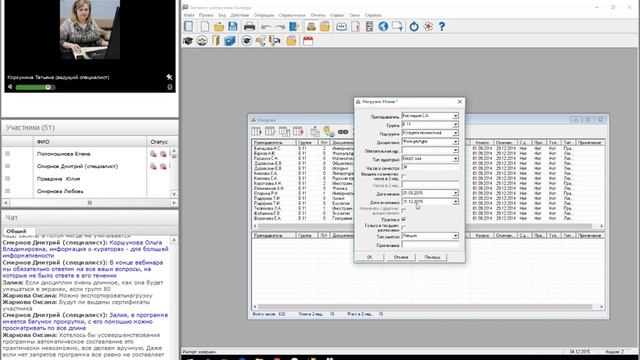Open the Группа dropdown in dialog
Screen dimensions: 640x360
click(x=455, y=124)
